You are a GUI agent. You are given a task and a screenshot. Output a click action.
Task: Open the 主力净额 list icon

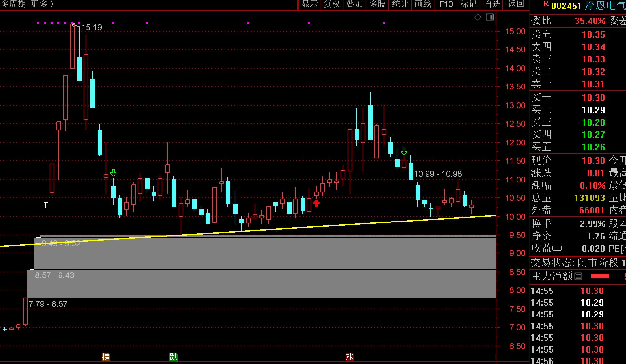tap(578, 276)
